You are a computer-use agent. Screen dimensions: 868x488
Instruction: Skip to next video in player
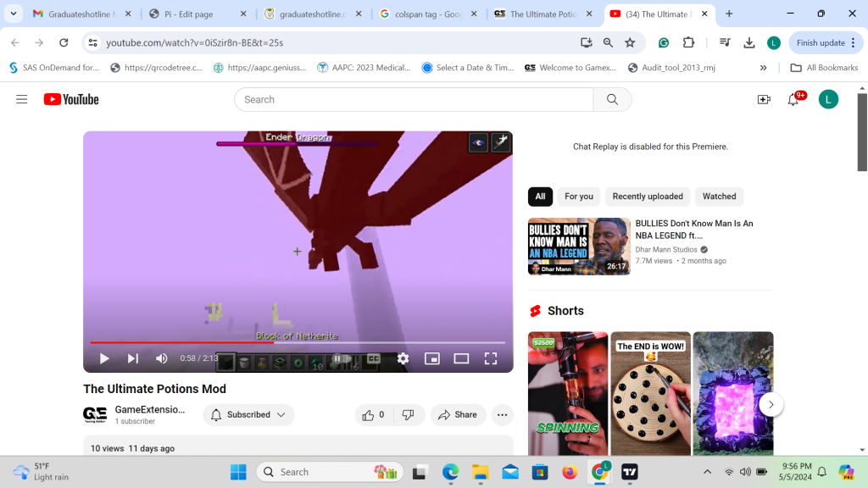pos(133,358)
